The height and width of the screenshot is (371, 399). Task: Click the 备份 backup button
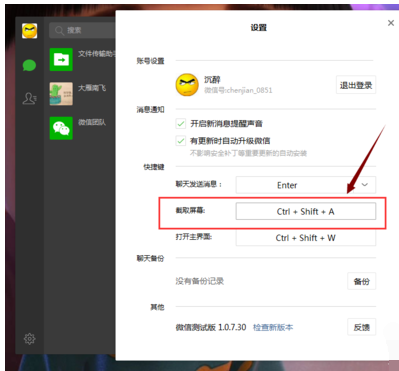[x=362, y=281]
